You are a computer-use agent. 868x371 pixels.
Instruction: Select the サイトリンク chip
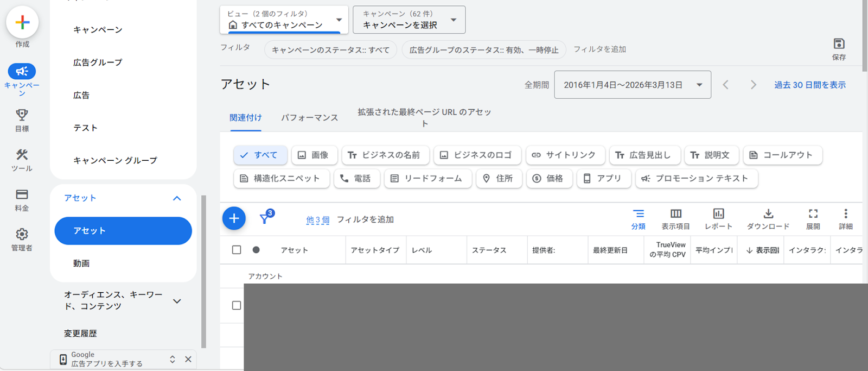point(565,155)
